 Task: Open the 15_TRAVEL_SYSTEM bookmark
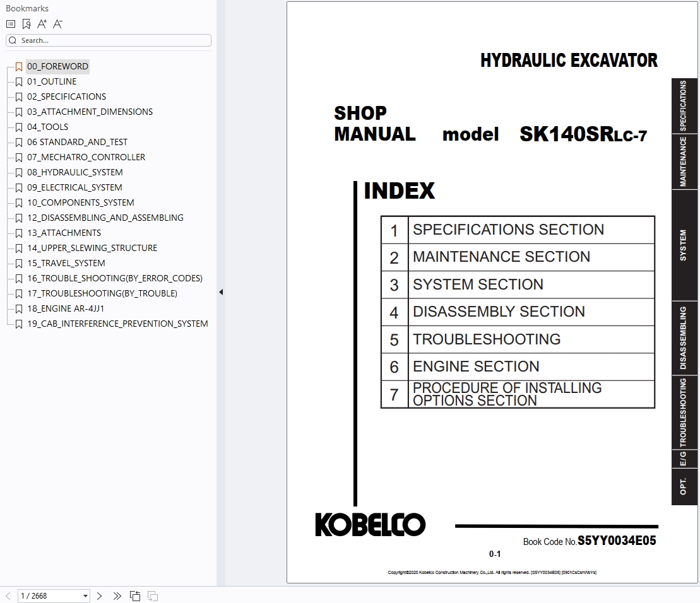[66, 264]
